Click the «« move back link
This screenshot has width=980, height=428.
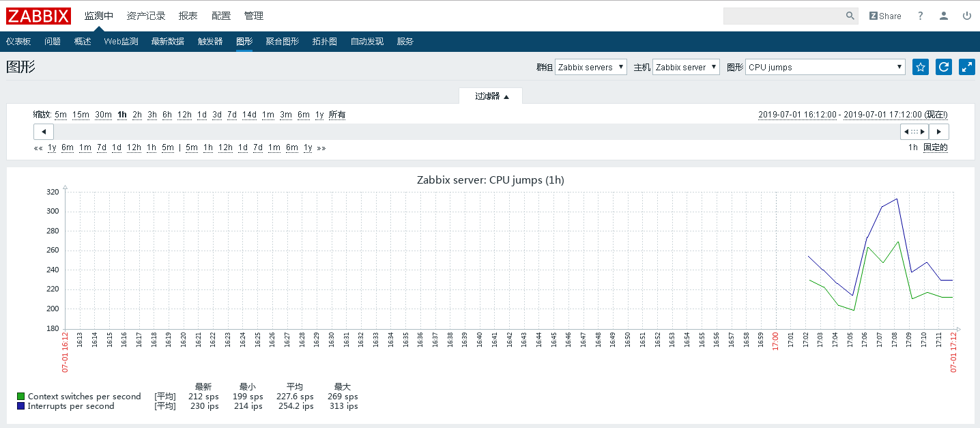38,147
